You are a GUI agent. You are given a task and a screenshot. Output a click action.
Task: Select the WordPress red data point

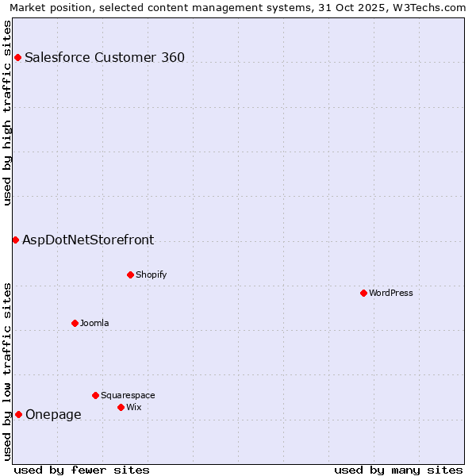coord(363,293)
